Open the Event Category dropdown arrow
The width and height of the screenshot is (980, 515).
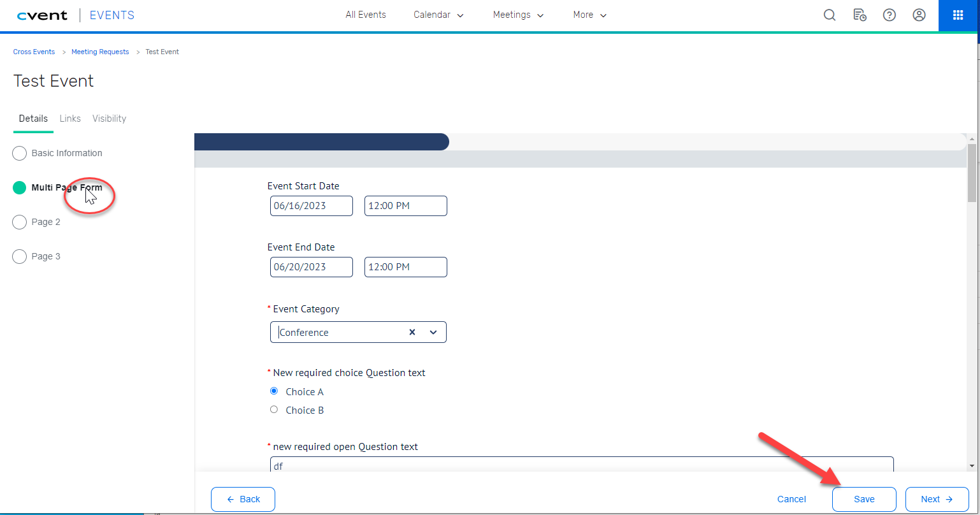(433, 332)
